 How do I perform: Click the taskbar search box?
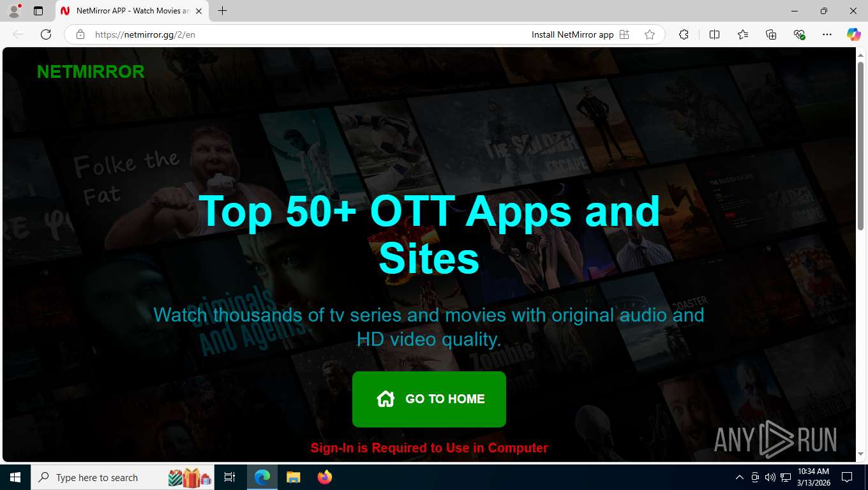pyautogui.click(x=123, y=477)
